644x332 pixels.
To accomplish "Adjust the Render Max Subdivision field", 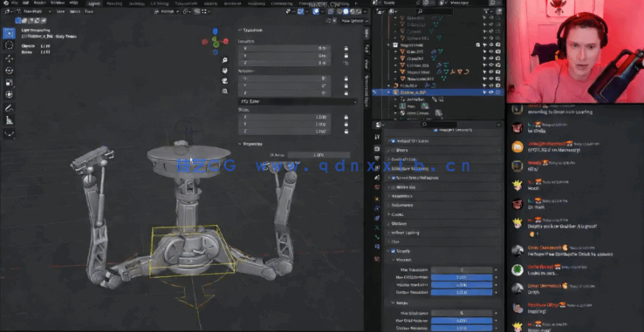I will click(x=462, y=313).
